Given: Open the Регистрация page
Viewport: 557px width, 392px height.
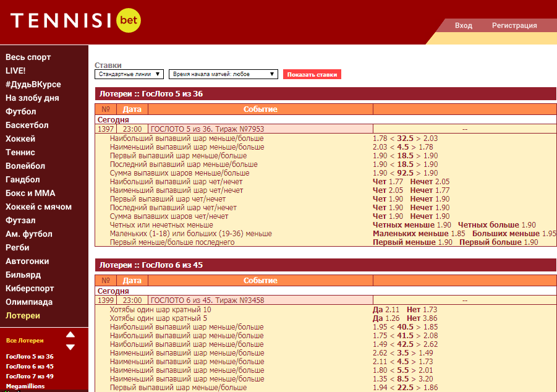Looking at the screenshot, I should [x=514, y=25].
